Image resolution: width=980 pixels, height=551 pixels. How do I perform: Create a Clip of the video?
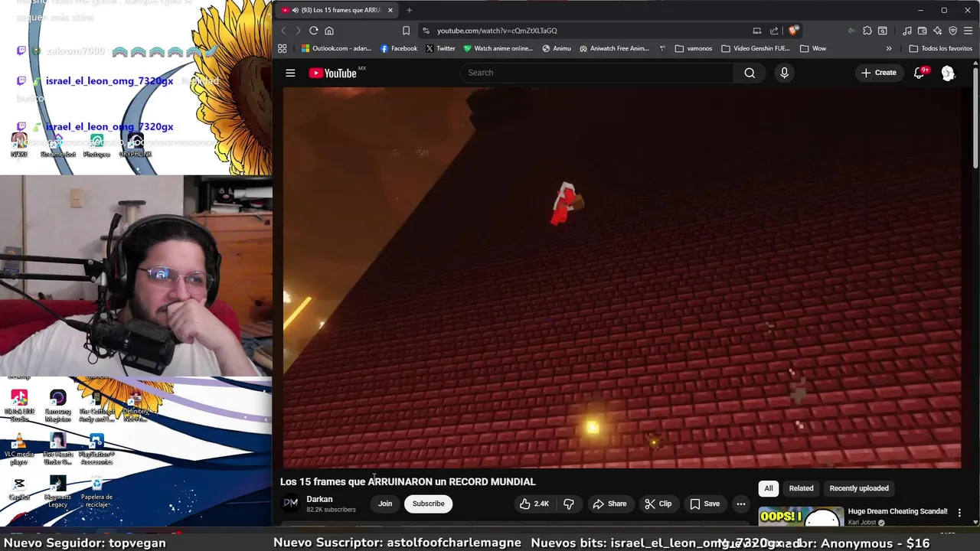point(658,504)
